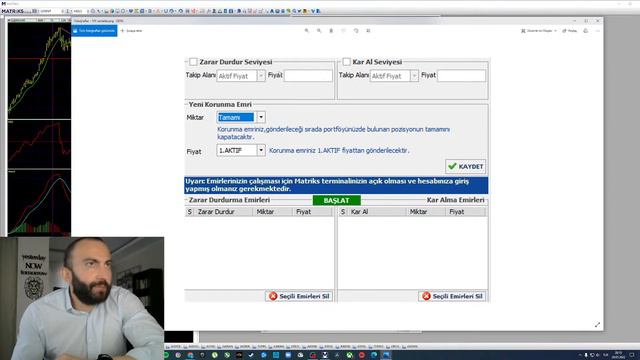Screen dimensions: 640x360
Task: Click the S header in Zarar Durdurma table
Action: click(x=189, y=212)
